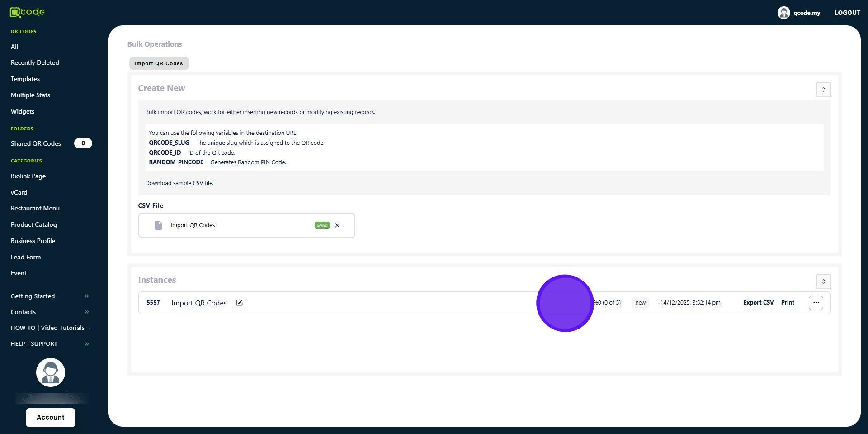Click the user avatar icon in the top bar
Image resolution: width=868 pixels, height=434 pixels.
(x=783, y=13)
